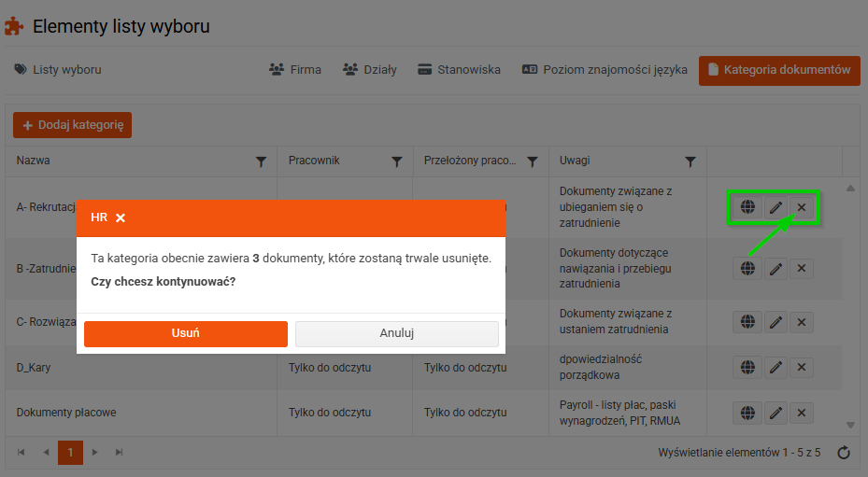Image resolution: width=868 pixels, height=477 pixels.
Task: Click the Dodaj kategorię button
Action: pyautogui.click(x=73, y=125)
